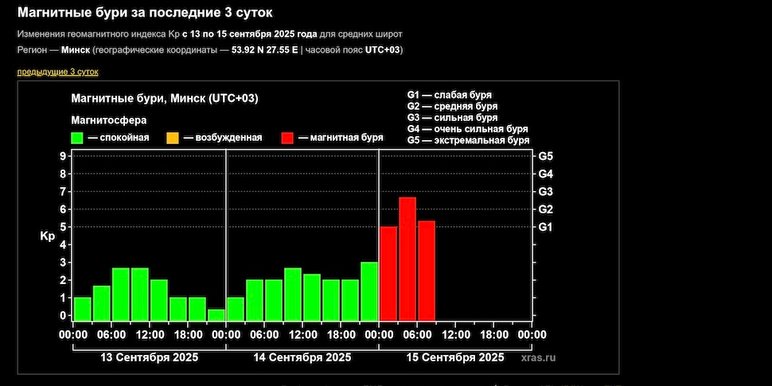The height and width of the screenshot is (386, 772).
Task: Select the first green bar on 13 September
Action: pos(83,309)
